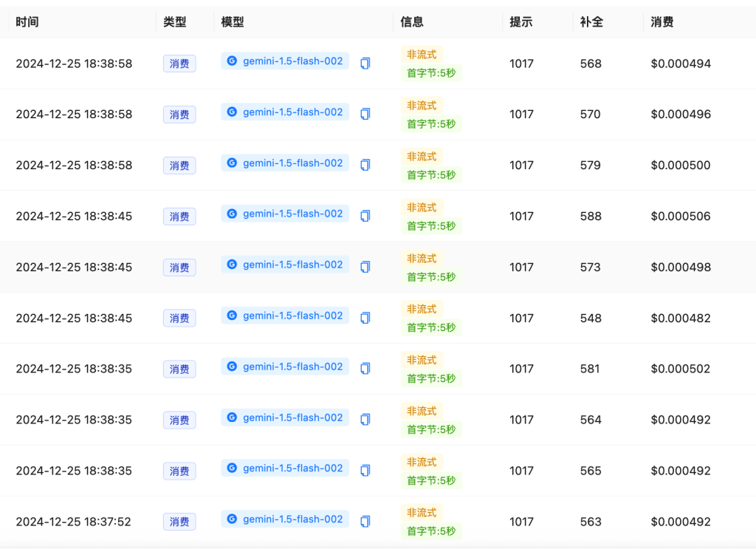Screen dimensions: 756x549
Task: Copy model name in the 568 completion row
Action: pyautogui.click(x=365, y=64)
